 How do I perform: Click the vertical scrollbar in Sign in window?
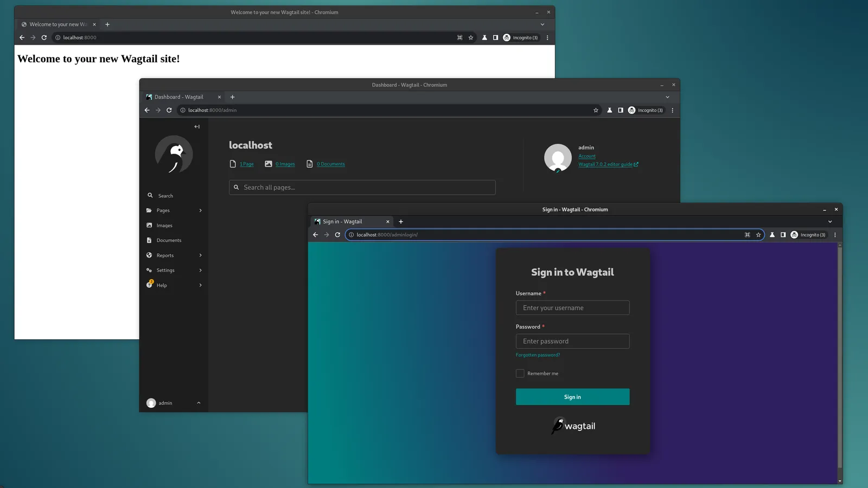pyautogui.click(x=840, y=358)
